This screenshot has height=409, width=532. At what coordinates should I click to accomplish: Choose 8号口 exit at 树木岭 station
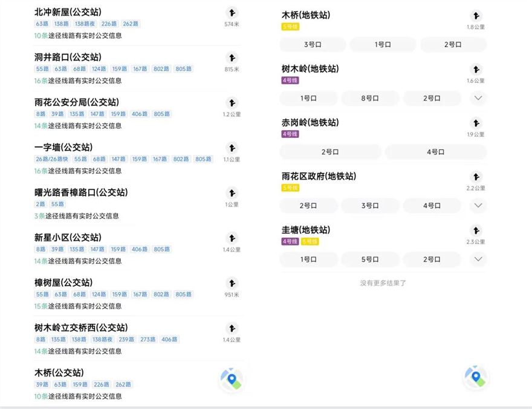pyautogui.click(x=370, y=98)
